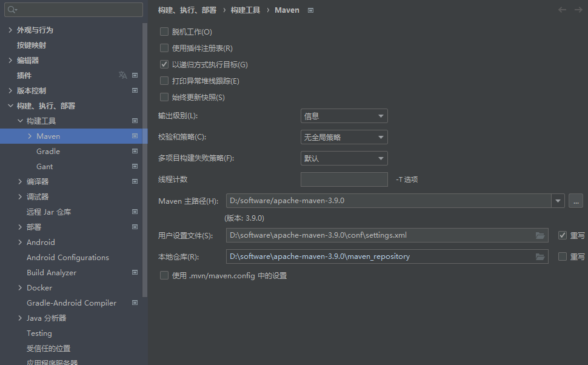Click the translation icon beside 插件
Screen dimensions: 588x365
(x=122, y=75)
